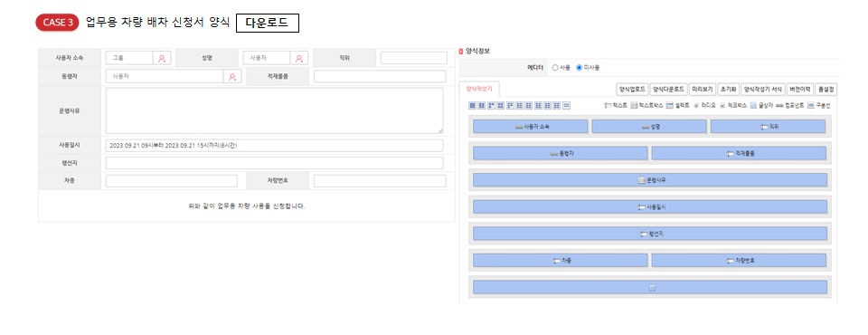Focus the 사용자 input for 동행자
This screenshot has height=335, width=868.
click(x=165, y=77)
